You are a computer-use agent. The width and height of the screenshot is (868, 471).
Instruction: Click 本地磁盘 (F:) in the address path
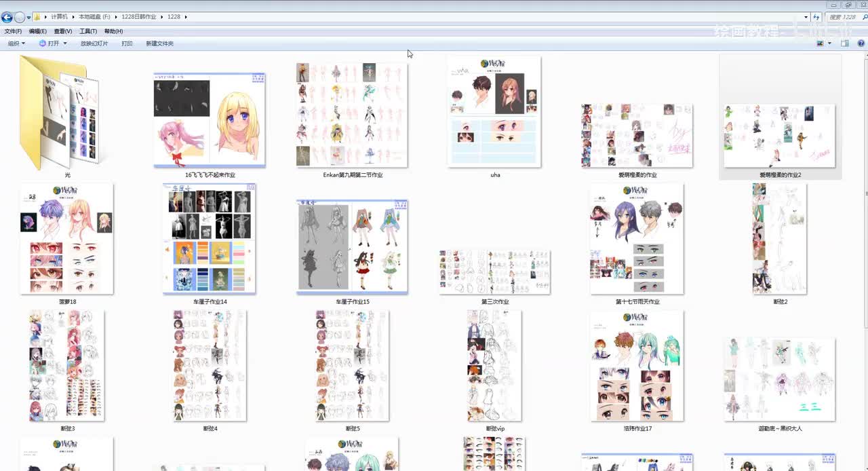pyautogui.click(x=94, y=17)
